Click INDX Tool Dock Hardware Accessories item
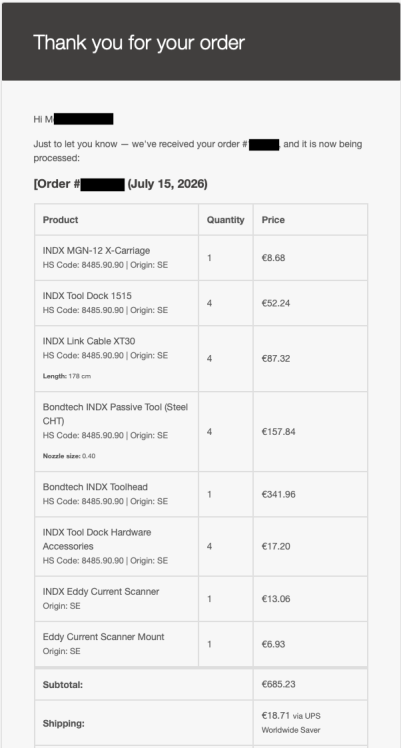The image size is (401, 750). tap(97, 539)
